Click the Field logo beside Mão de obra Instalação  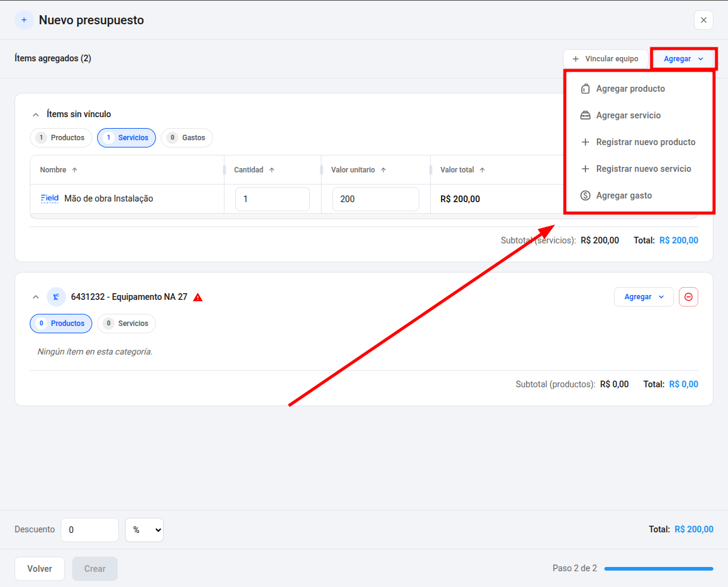50,198
